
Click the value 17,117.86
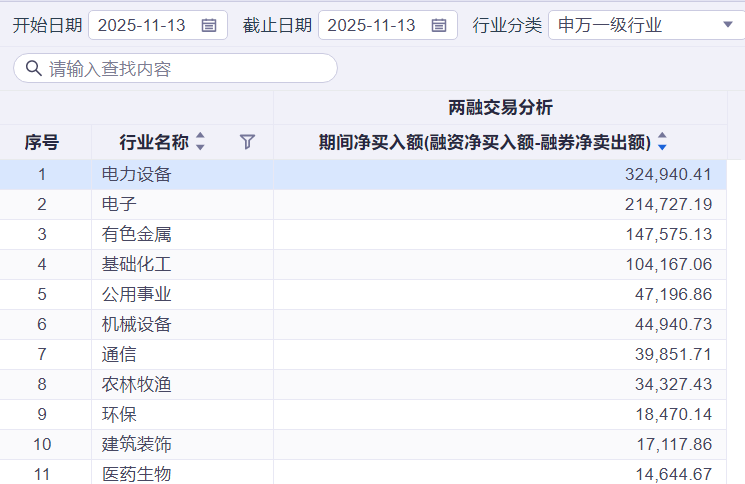(x=674, y=444)
